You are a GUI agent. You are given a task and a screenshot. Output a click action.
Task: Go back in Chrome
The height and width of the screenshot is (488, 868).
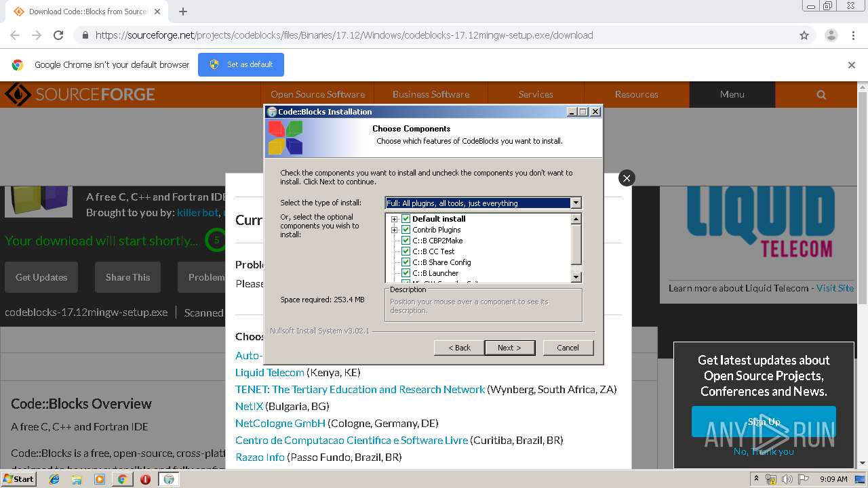click(x=15, y=35)
